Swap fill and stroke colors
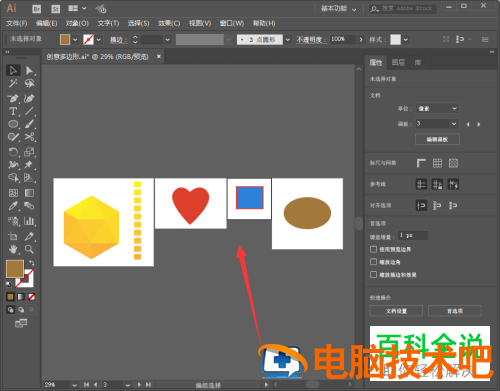This screenshot has width=500, height=391. pos(32,263)
